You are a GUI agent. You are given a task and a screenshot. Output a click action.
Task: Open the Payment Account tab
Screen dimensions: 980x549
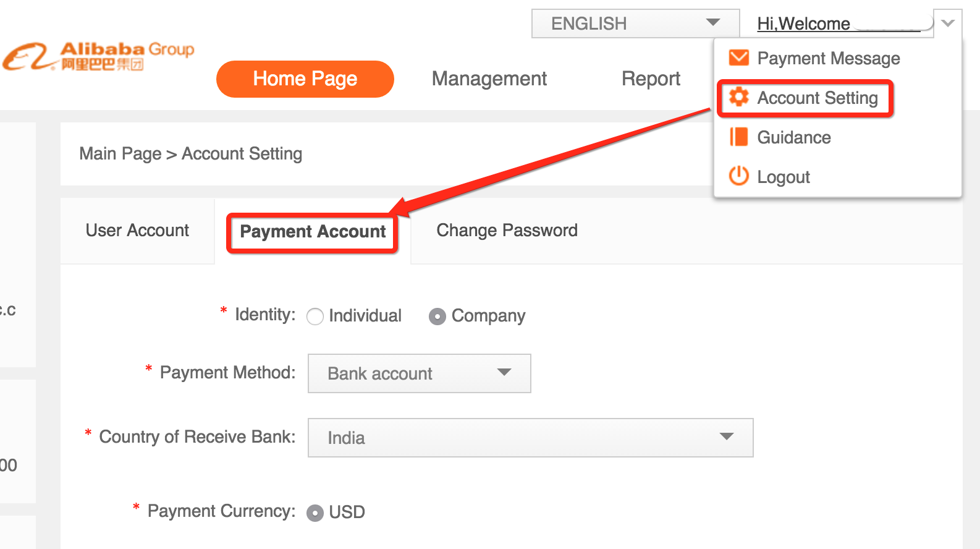[313, 232]
